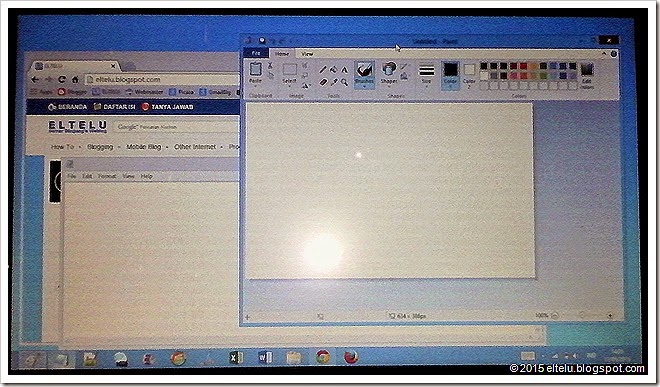Open Word from the taskbar
This screenshot has width=660, height=387.
point(265,358)
